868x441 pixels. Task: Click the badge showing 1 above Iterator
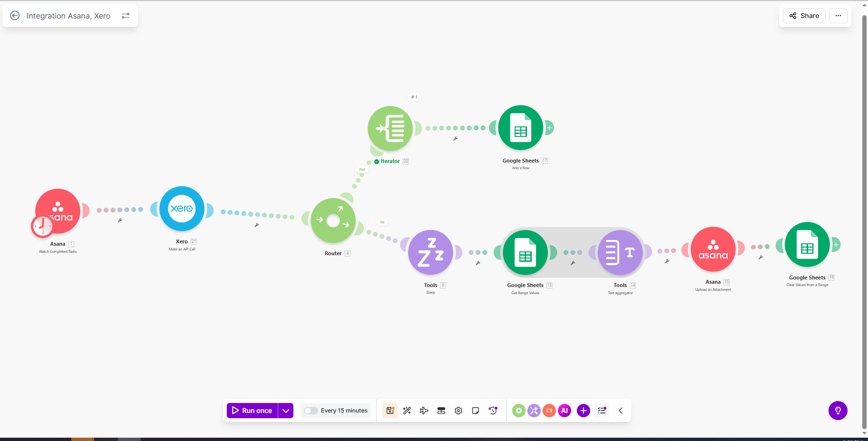[x=414, y=97]
